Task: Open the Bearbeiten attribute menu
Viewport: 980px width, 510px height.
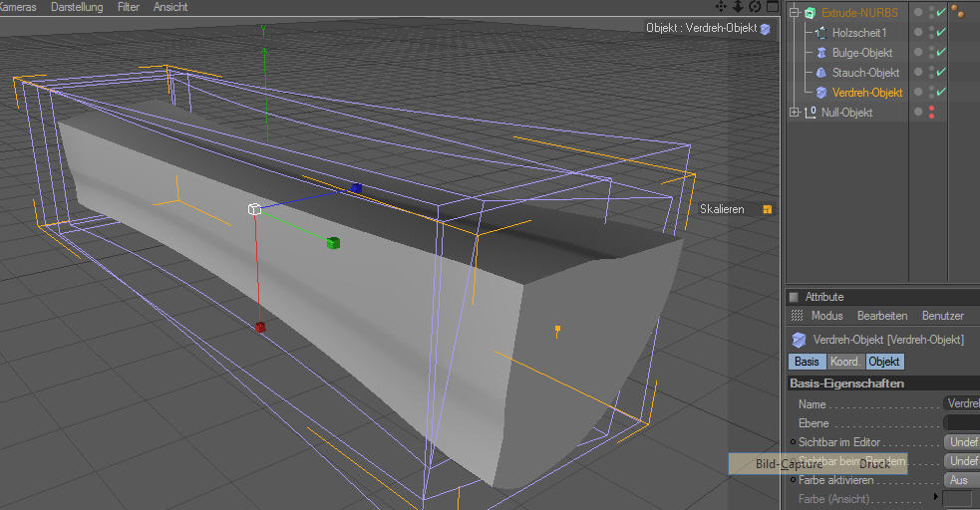Action: click(882, 316)
